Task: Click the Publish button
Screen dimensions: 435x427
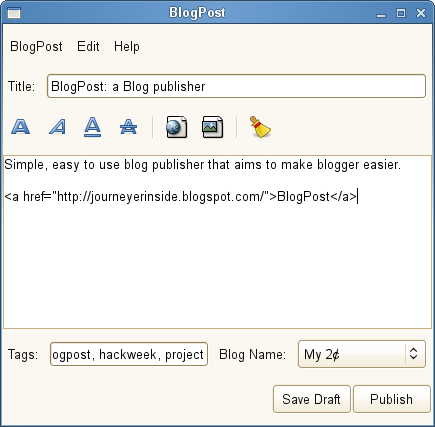Action: point(392,399)
